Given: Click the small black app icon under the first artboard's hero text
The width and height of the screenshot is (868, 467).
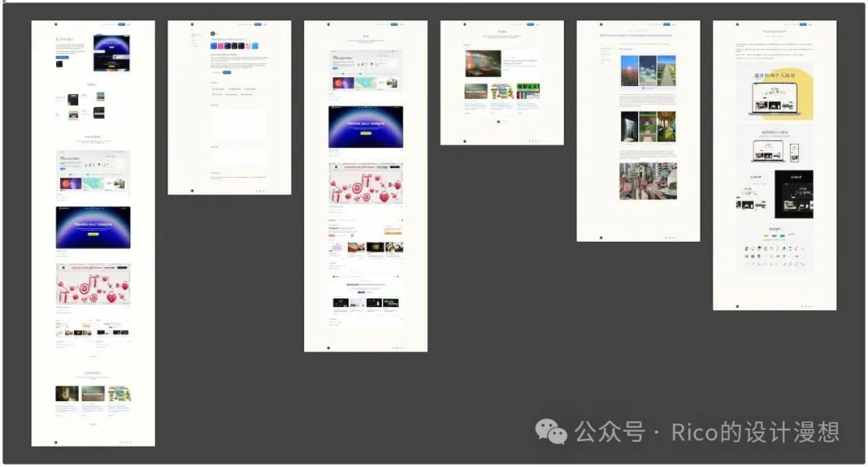Looking at the screenshot, I should point(59,63).
